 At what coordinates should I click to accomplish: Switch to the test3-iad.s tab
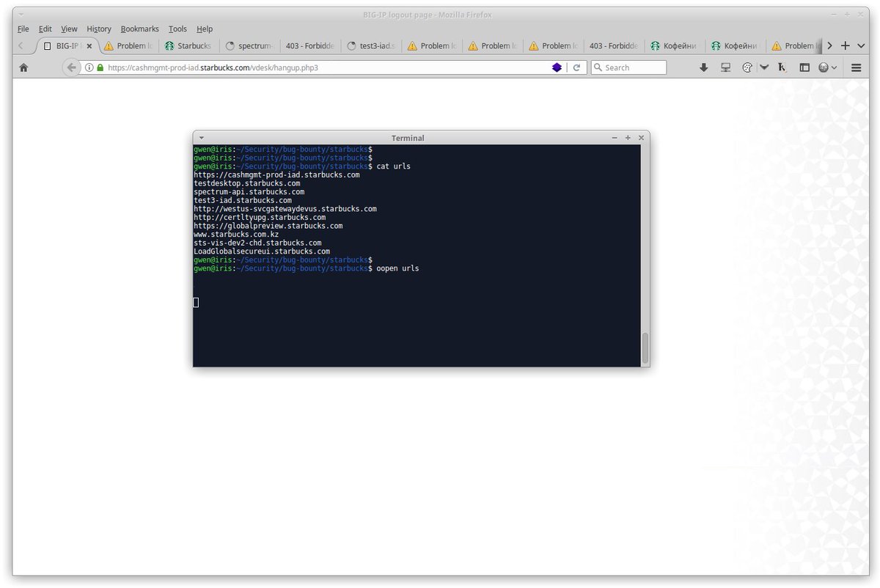point(370,45)
